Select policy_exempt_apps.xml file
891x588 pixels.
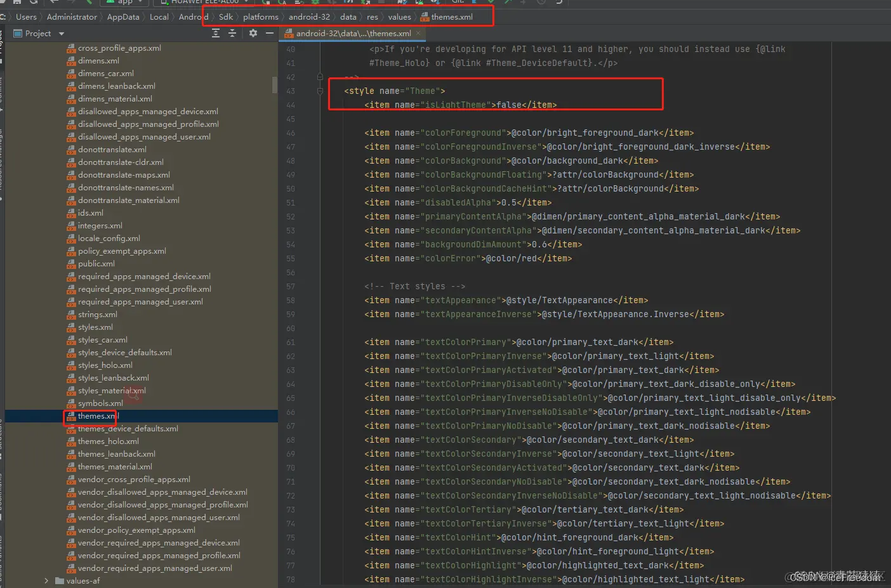[122, 251]
